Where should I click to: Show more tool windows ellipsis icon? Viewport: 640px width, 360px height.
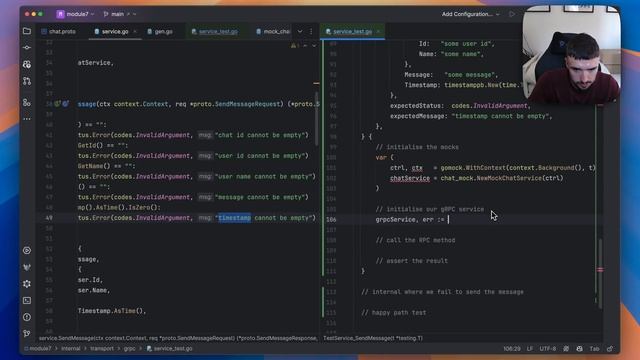tap(27, 119)
